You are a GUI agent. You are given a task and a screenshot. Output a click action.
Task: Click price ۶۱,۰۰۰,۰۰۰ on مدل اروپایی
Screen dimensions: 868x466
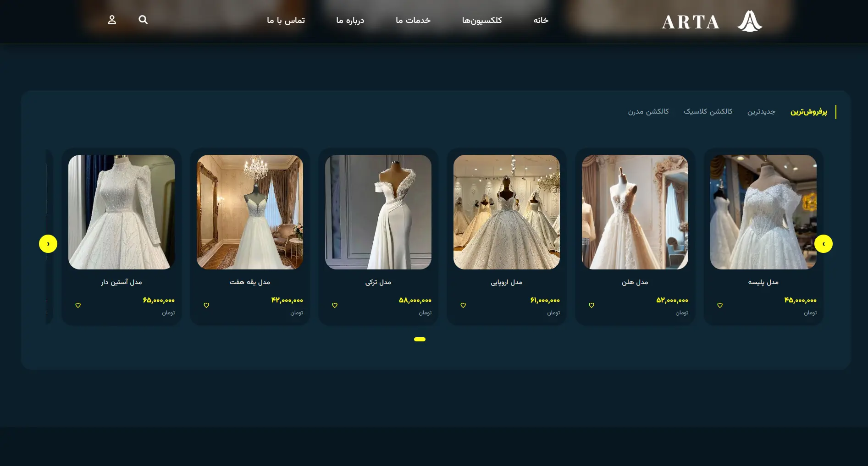(545, 301)
